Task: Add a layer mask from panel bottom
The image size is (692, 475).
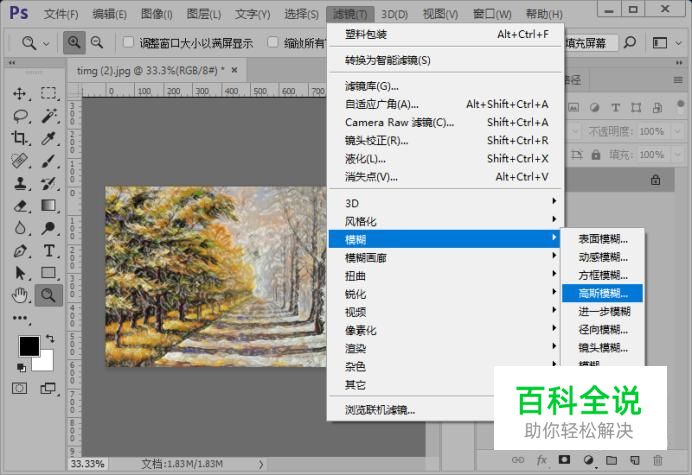Action: 564,460
